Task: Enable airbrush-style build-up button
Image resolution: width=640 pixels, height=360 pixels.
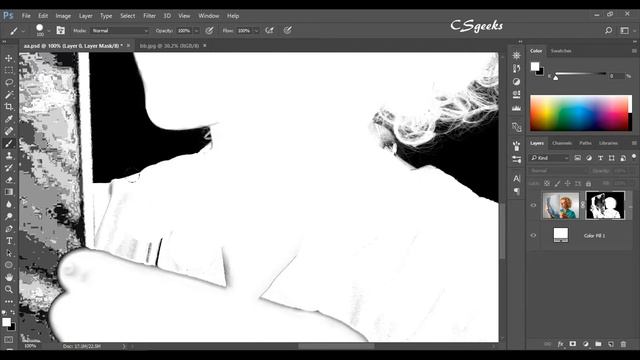Action: pyautogui.click(x=269, y=30)
